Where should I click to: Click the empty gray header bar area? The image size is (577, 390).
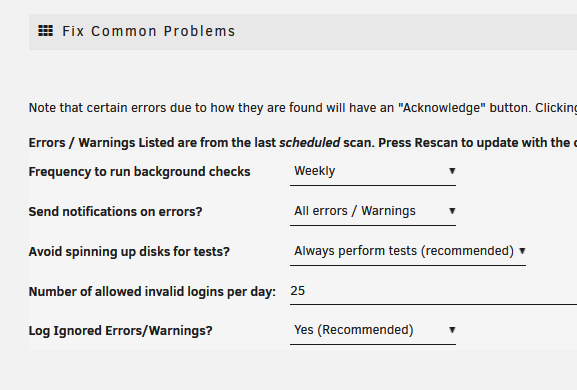click(x=405, y=32)
